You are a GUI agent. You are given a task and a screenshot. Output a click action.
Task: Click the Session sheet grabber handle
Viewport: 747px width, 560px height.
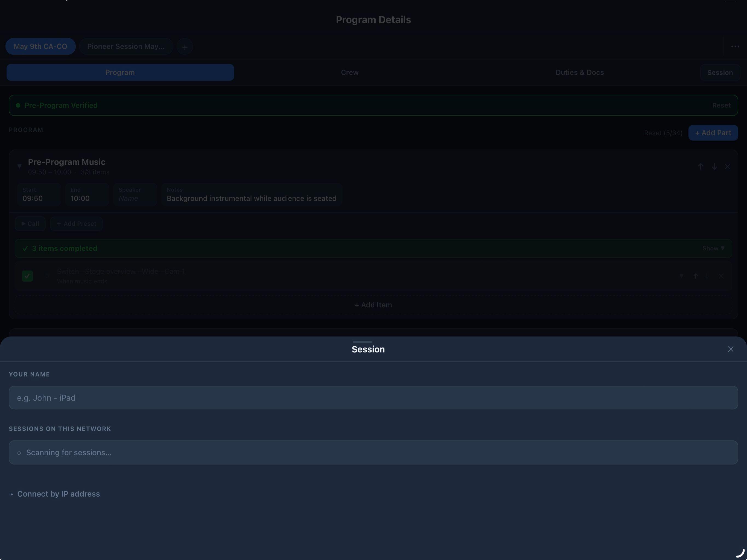pyautogui.click(x=362, y=342)
